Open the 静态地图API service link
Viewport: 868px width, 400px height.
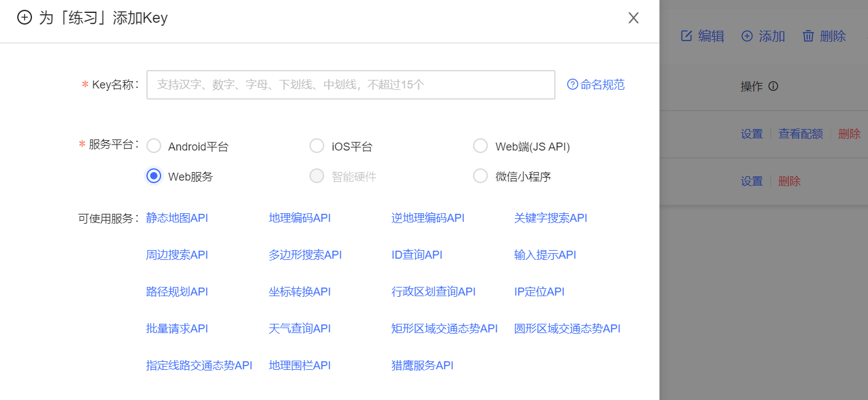click(177, 218)
